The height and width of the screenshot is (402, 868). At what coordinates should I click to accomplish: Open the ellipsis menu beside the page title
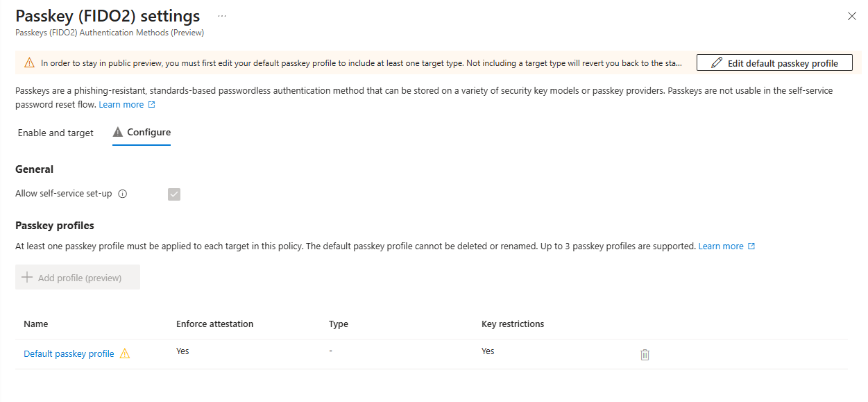223,15
